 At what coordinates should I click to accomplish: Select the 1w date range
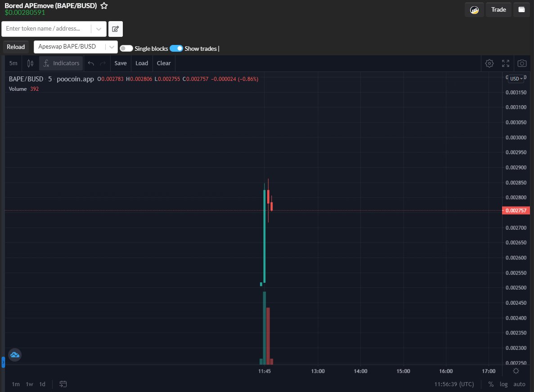pos(30,384)
